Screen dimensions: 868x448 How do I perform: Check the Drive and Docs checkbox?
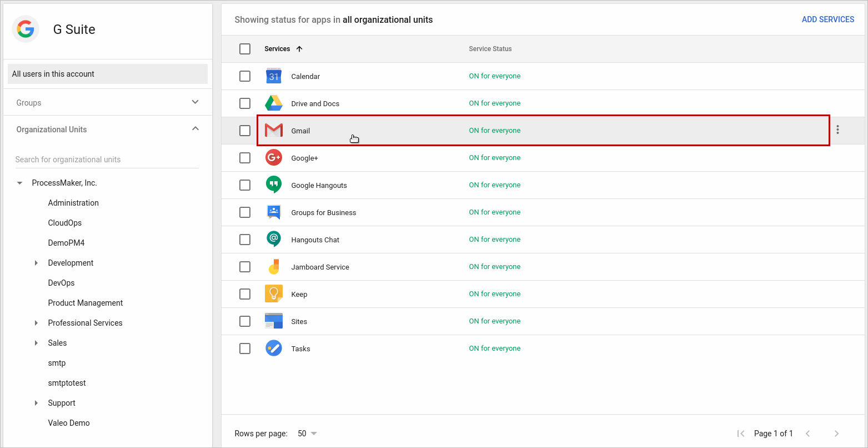point(245,103)
